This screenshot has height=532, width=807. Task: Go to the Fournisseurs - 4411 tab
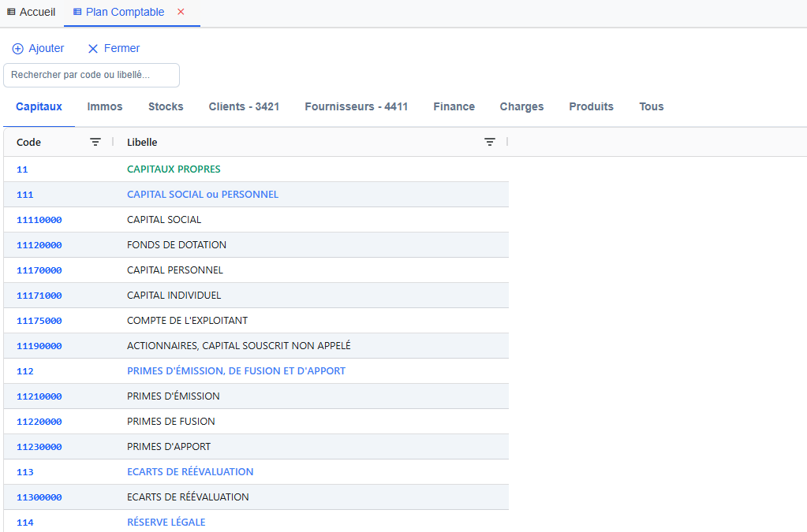click(356, 106)
